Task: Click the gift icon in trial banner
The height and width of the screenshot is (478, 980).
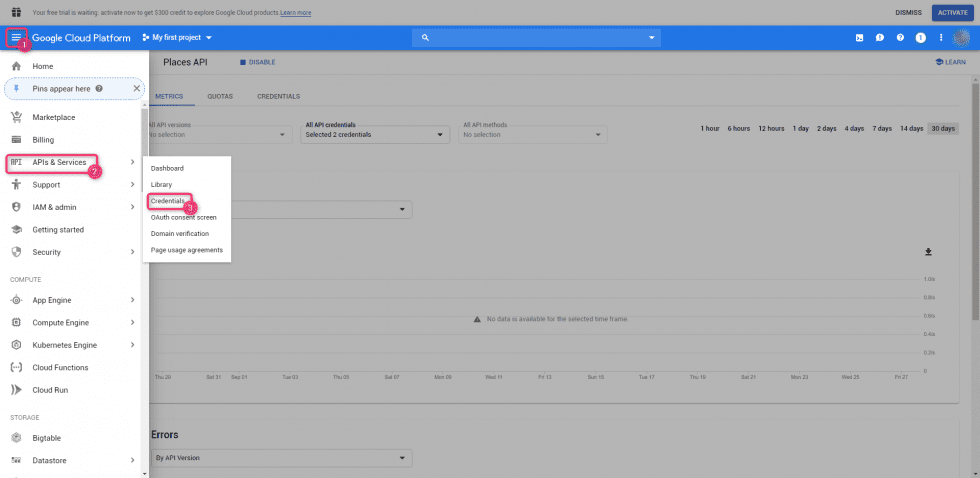Action: pyautogui.click(x=17, y=12)
